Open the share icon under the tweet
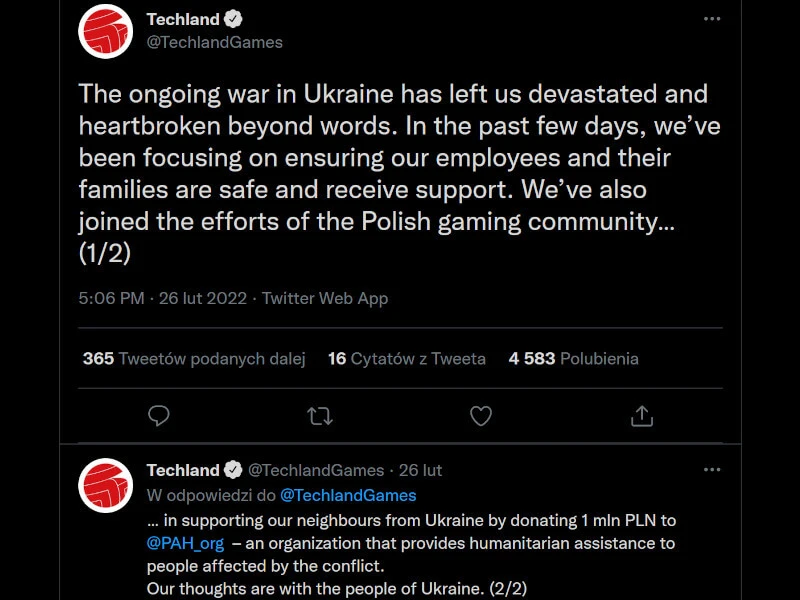This screenshot has width=800, height=600. (642, 416)
